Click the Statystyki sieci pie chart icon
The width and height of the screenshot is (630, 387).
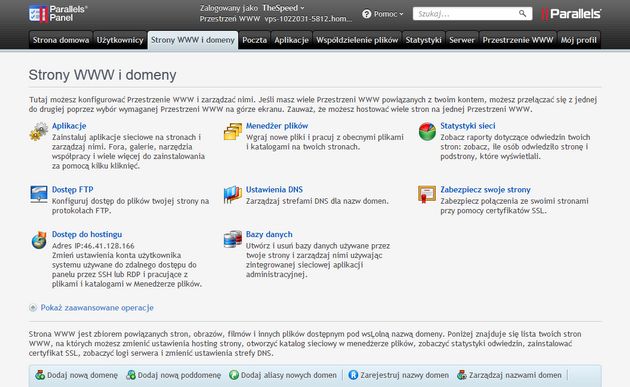427,131
